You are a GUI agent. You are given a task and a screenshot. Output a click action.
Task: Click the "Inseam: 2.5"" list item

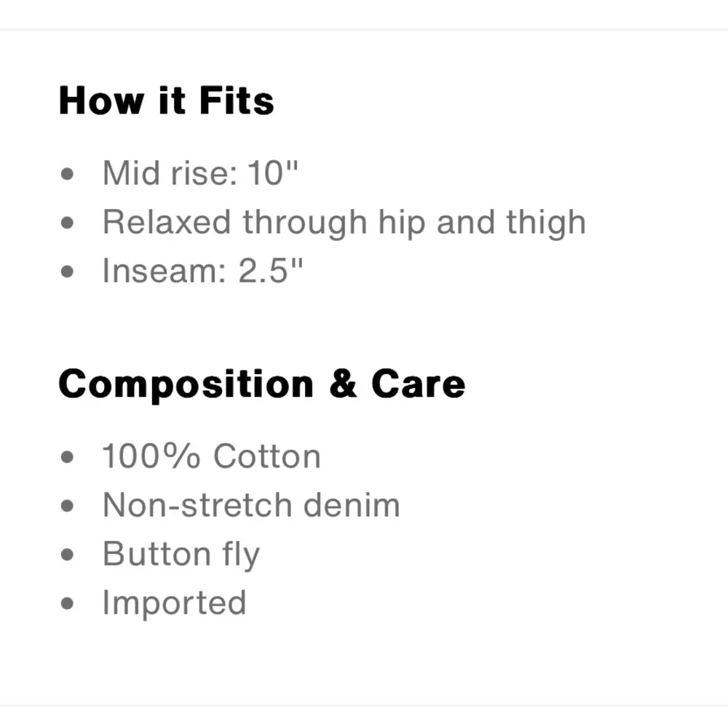coord(202,271)
